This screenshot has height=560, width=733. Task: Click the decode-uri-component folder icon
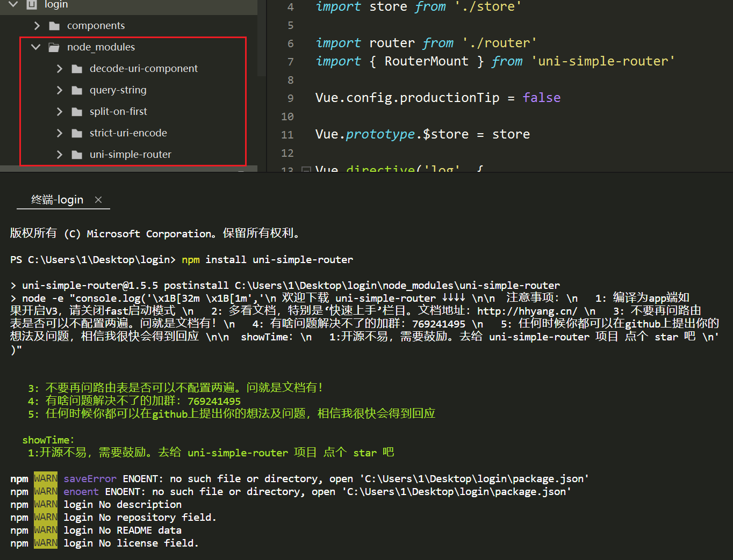pos(77,68)
